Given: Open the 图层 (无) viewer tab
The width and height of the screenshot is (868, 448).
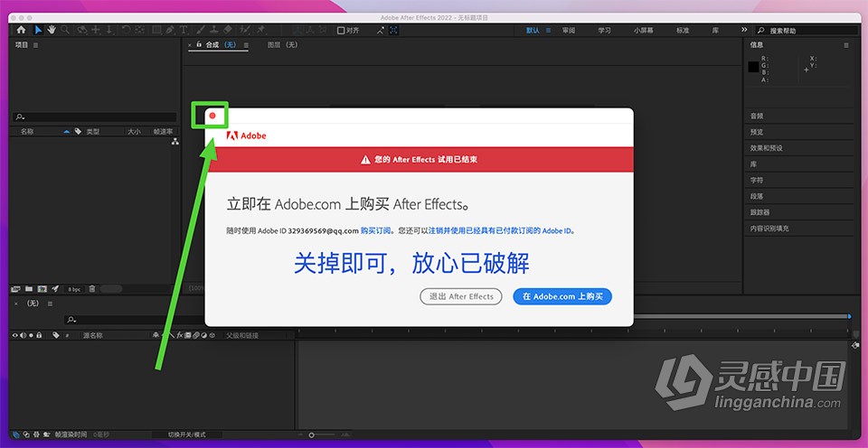Looking at the screenshot, I should pos(282,45).
